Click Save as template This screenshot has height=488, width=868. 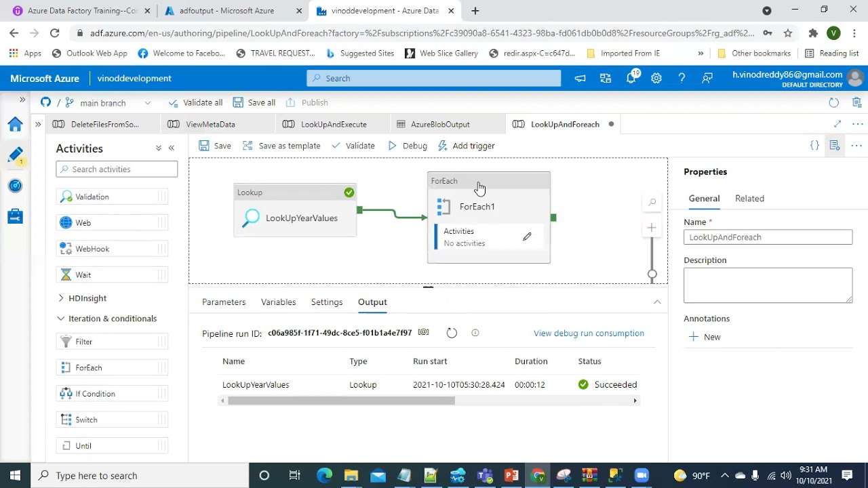281,146
